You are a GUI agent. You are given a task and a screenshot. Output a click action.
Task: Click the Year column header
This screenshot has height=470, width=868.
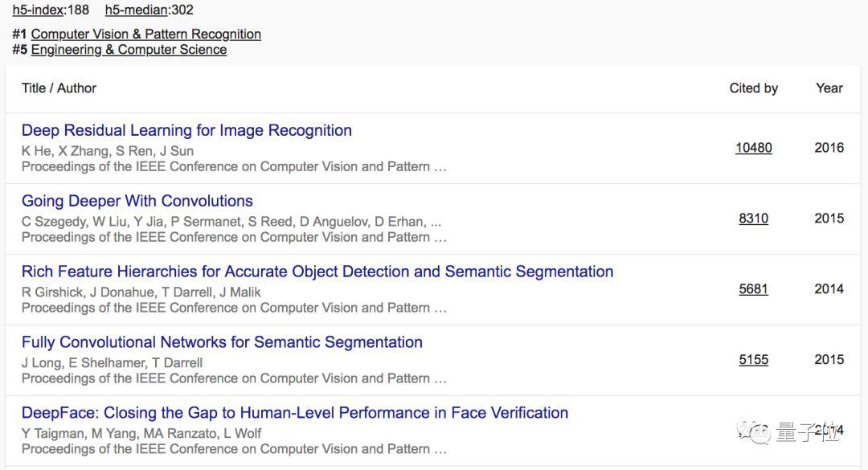coord(829,88)
